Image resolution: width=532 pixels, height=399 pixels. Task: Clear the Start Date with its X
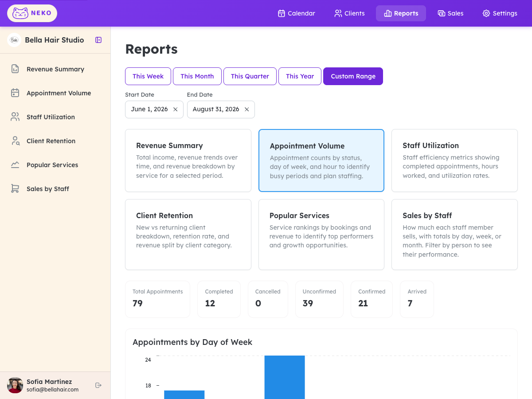(175, 110)
